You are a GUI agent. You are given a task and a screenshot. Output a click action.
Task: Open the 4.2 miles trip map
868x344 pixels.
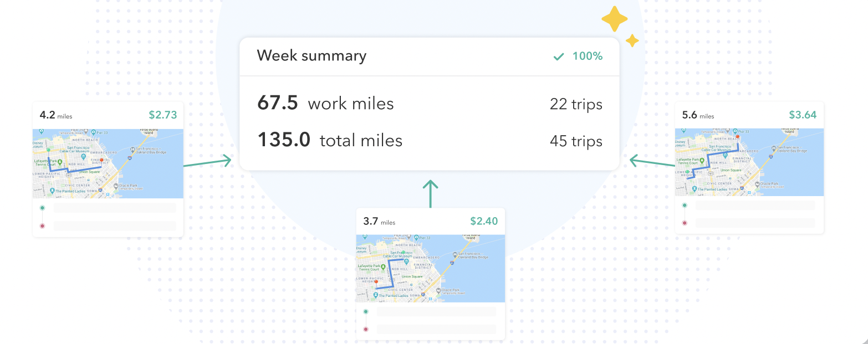click(108, 163)
